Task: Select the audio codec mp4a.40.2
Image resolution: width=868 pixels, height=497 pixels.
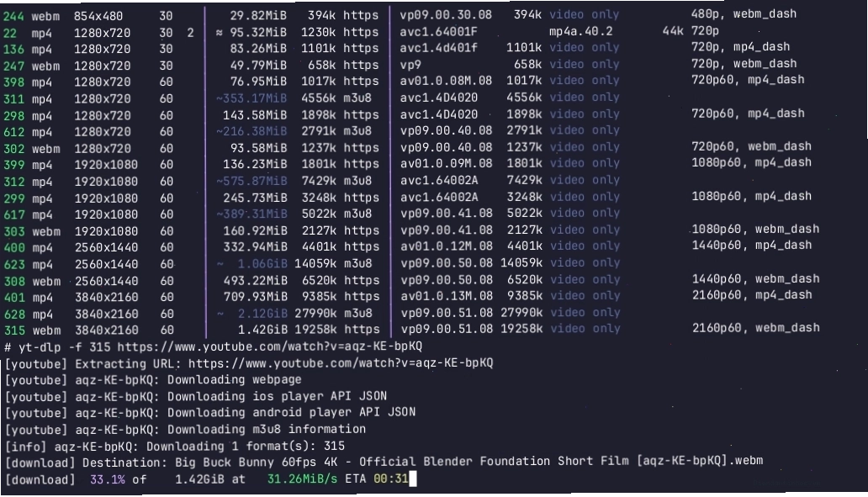Action: (x=580, y=32)
